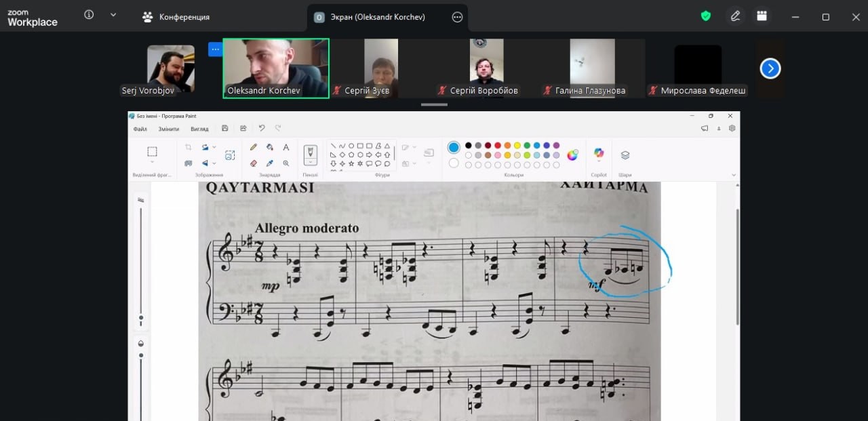Choose the Text tool in Paint

click(286, 147)
